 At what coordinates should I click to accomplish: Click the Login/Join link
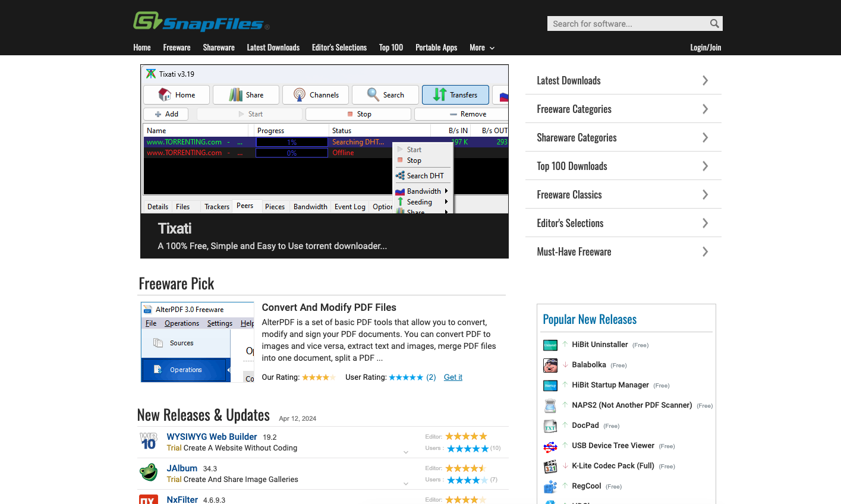[705, 48]
